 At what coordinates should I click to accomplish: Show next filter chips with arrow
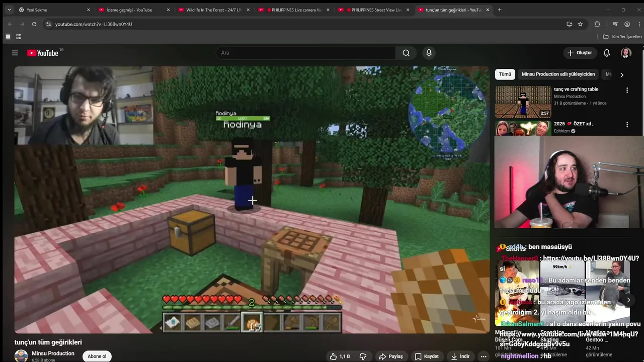[622, 75]
